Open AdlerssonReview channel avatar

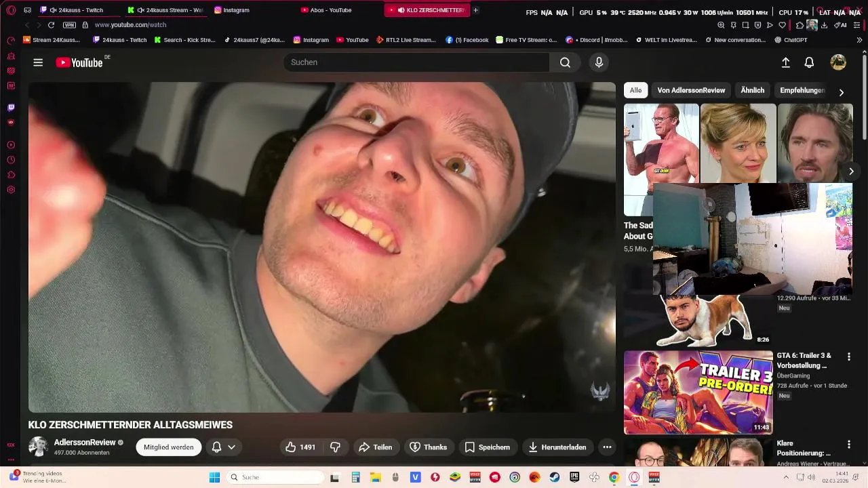[38, 447]
